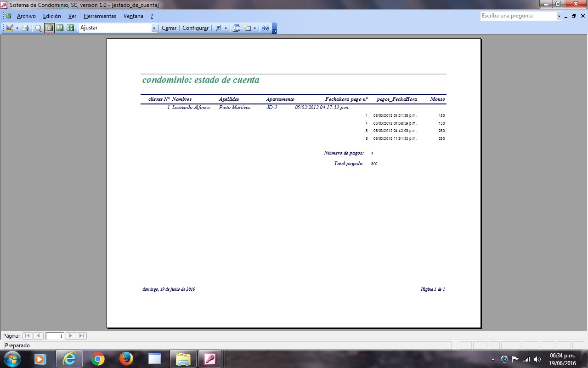
Task: Toggle the One Page view button
Action: pyautogui.click(x=49, y=28)
